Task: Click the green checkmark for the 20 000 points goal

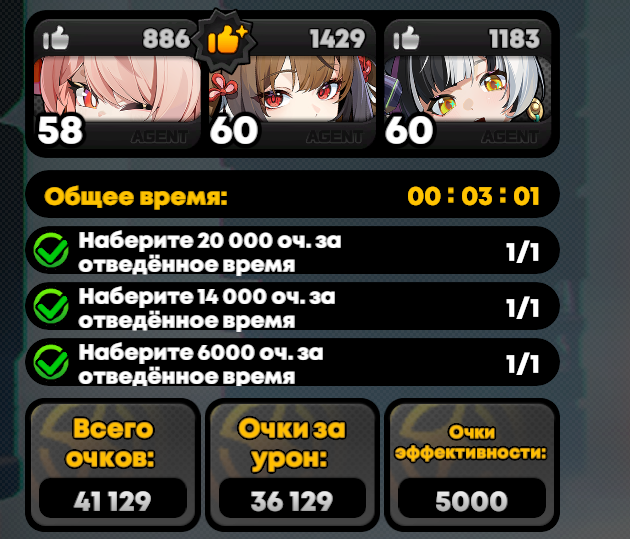Action: (51, 250)
